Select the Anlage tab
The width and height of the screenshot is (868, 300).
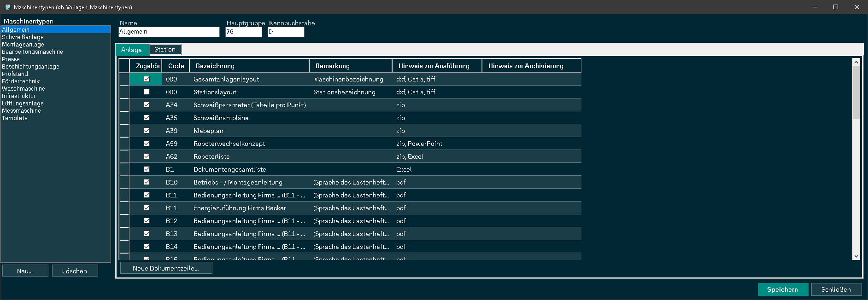132,50
